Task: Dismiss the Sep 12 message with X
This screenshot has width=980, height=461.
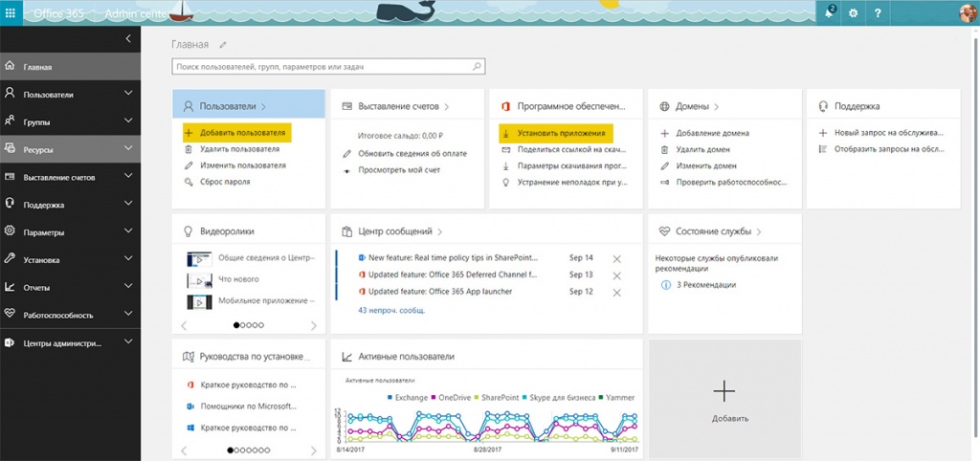Action: [617, 293]
